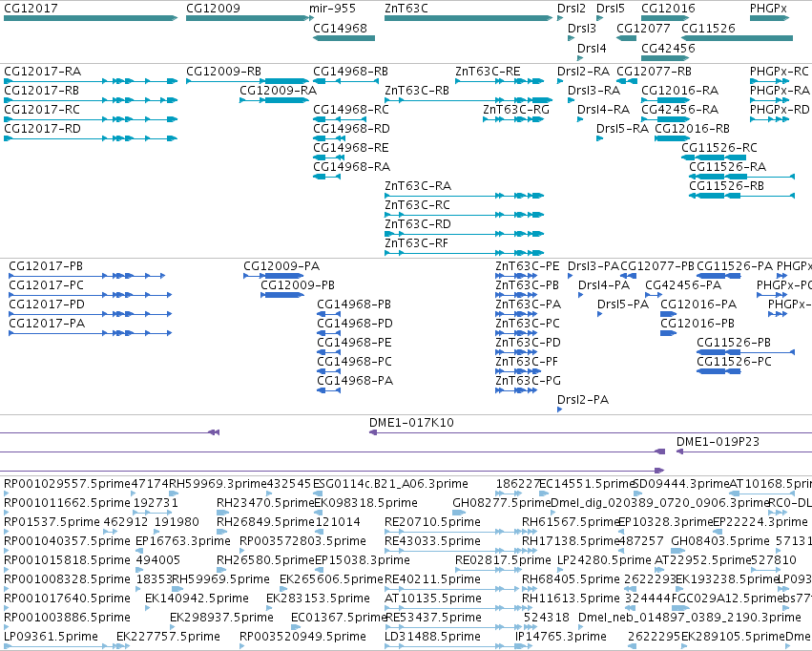Click BAC clone DME1-019P23
Screen dimensions: 812x651
tap(744, 451)
